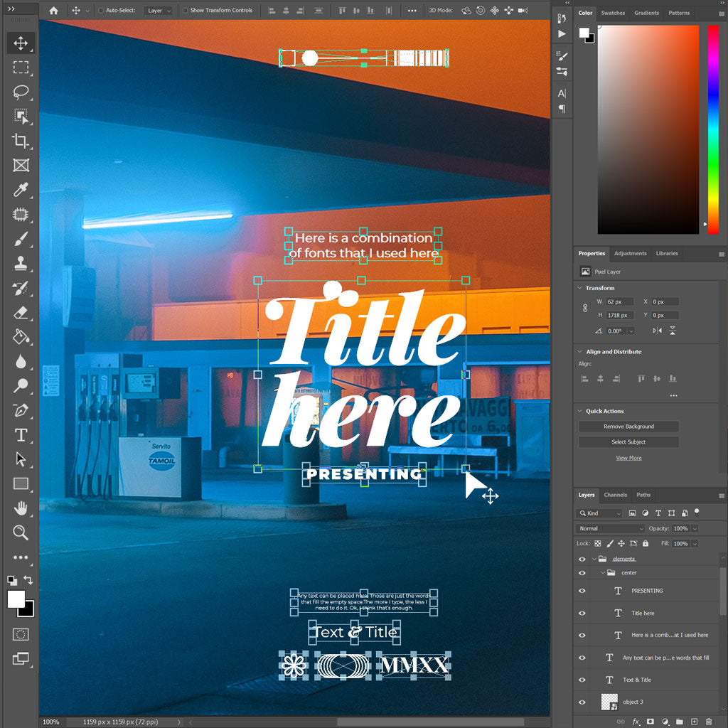Select the Crop tool
This screenshot has height=728, width=728.
pos(21,141)
